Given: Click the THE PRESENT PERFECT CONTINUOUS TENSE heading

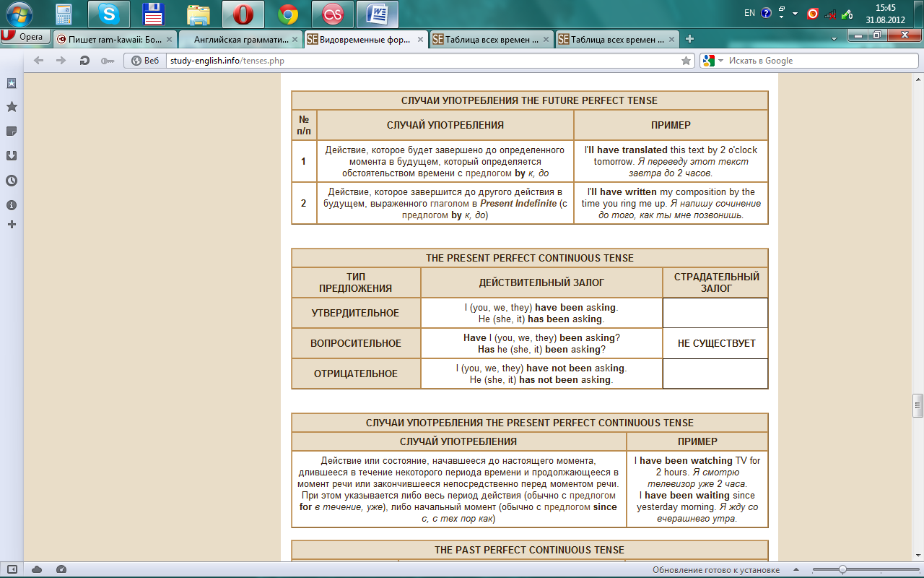Looking at the screenshot, I should [529, 258].
